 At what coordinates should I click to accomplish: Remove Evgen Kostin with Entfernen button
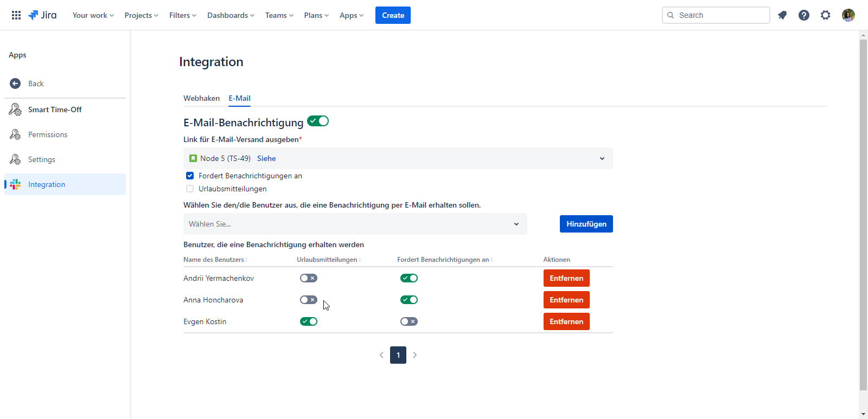point(566,321)
